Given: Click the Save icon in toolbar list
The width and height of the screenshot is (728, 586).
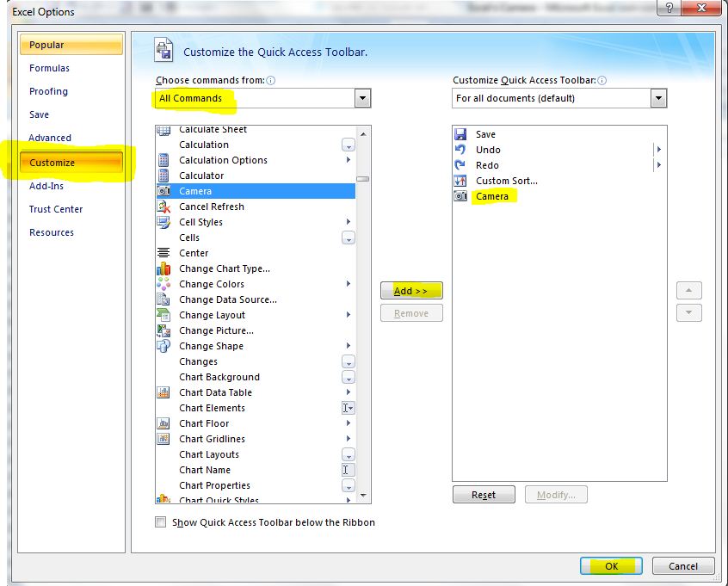Looking at the screenshot, I should tap(460, 134).
